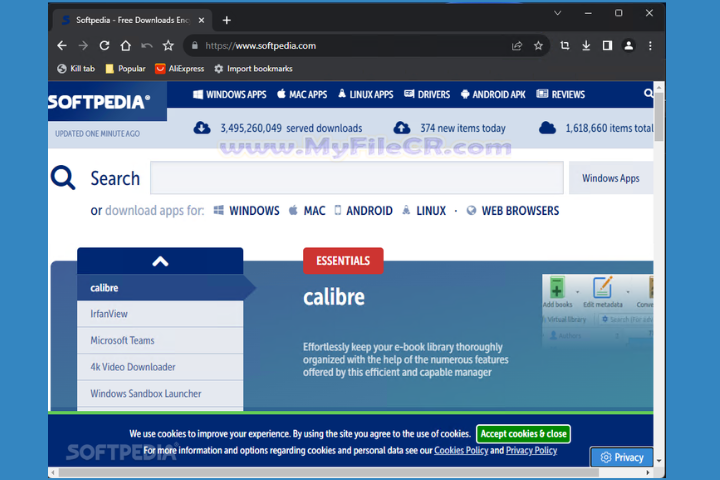The width and height of the screenshot is (720, 480).
Task: Click the vertical scrollbar thumb
Action: (x=659, y=117)
